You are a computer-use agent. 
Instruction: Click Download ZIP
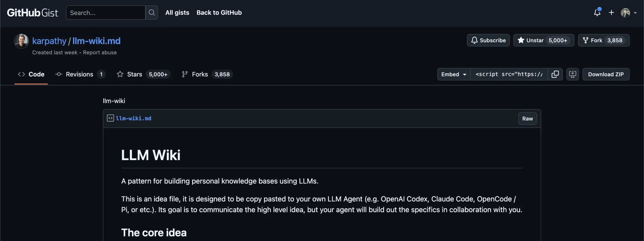click(606, 74)
